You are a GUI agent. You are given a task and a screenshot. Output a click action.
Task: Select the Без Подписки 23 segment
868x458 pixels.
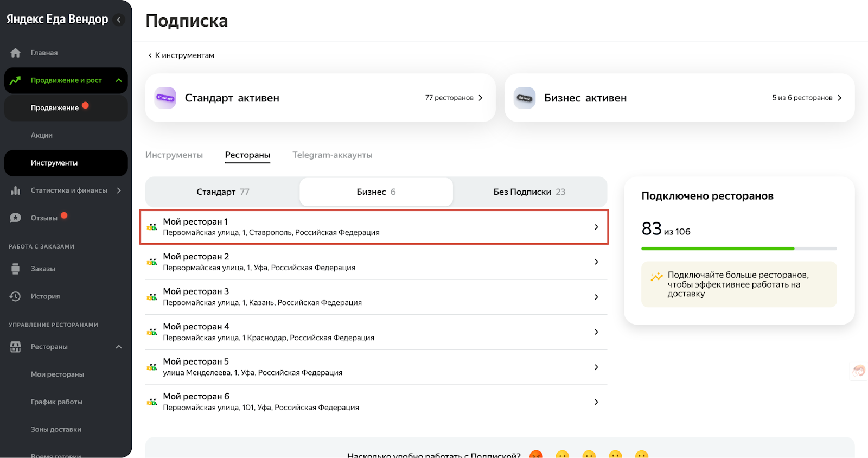[x=529, y=192]
